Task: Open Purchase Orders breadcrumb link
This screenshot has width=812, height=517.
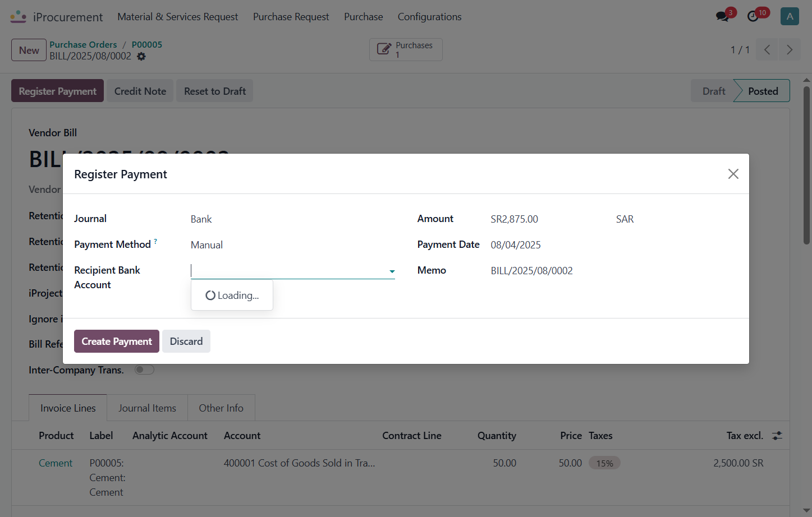Action: (x=83, y=44)
